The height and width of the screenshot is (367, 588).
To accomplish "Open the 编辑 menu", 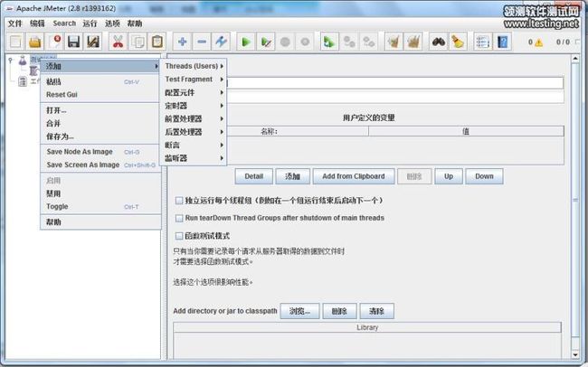I will (37, 24).
